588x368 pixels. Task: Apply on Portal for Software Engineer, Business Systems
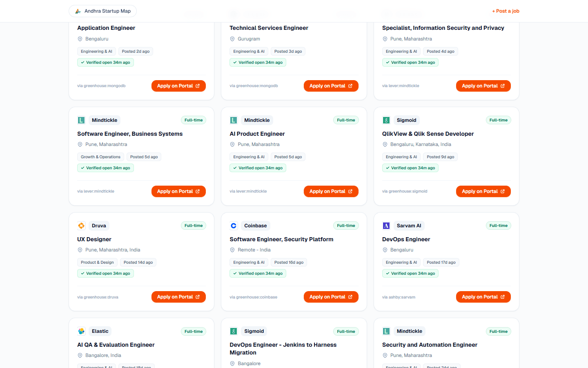178,191
